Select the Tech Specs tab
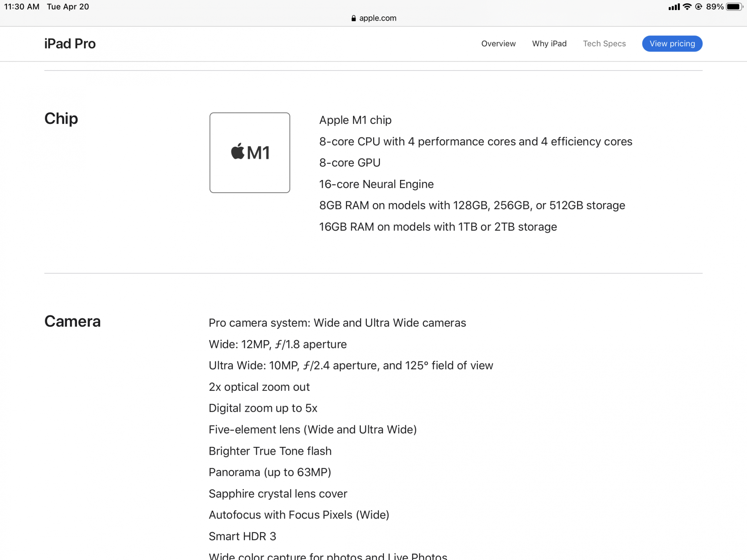This screenshot has height=560, width=747. tap(604, 44)
